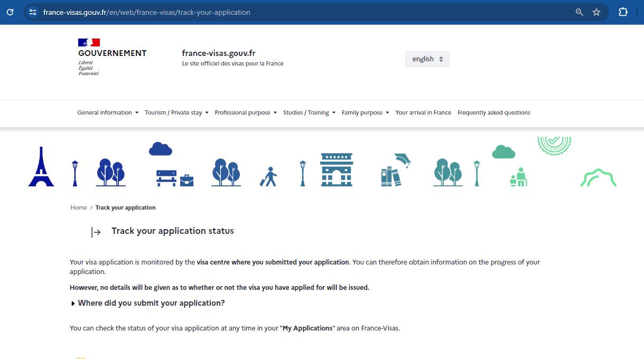Click the arrow icon beside the page heading
Viewport: 644px width, 359px height.
coord(97,231)
